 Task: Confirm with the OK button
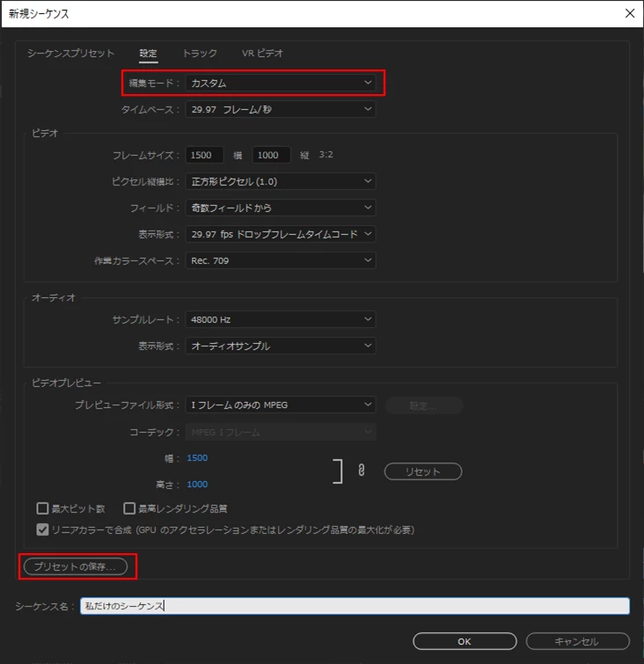coord(465,641)
